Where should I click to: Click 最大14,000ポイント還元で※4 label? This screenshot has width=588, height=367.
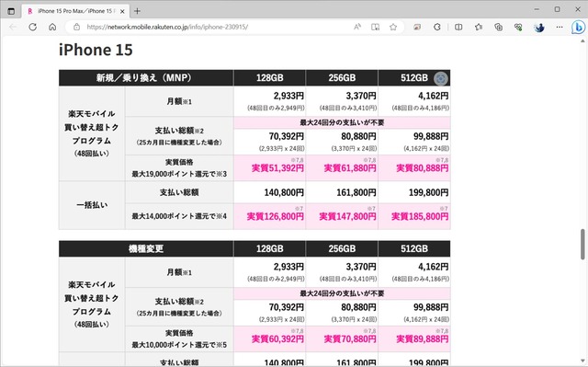[x=179, y=216]
